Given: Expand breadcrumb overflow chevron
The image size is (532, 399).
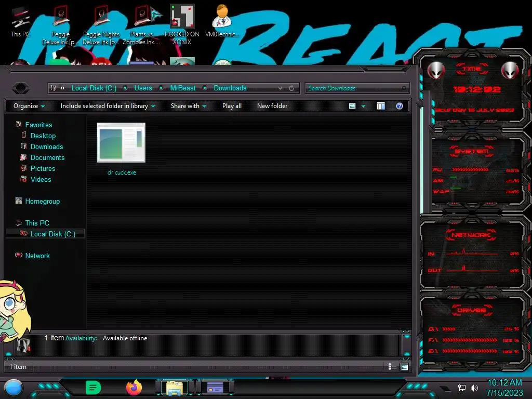Looking at the screenshot, I should point(62,88).
